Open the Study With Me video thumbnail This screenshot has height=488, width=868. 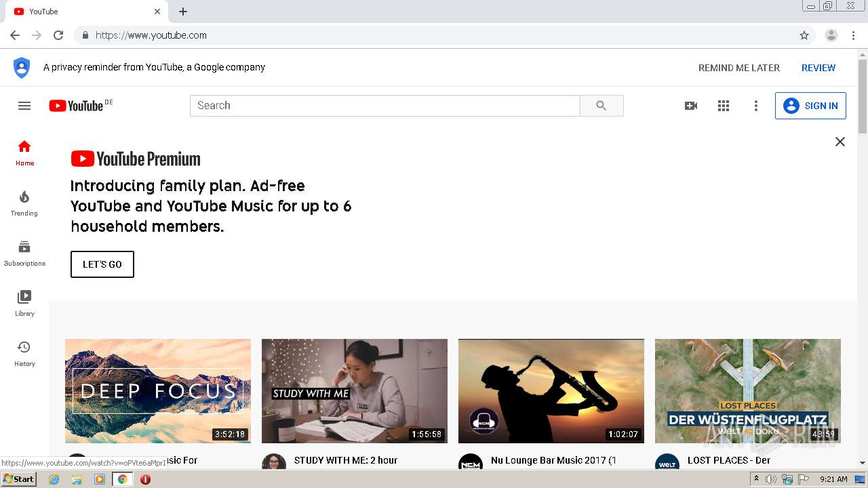click(355, 391)
